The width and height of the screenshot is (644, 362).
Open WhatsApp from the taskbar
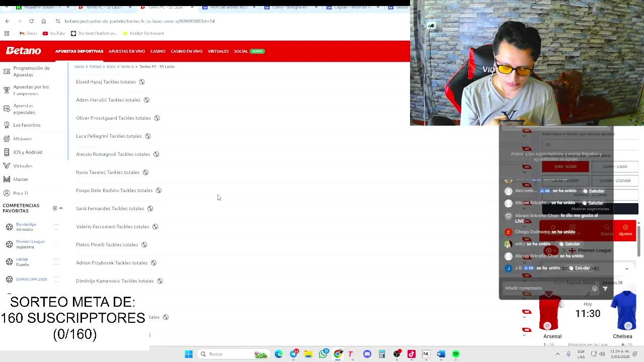coord(323,353)
